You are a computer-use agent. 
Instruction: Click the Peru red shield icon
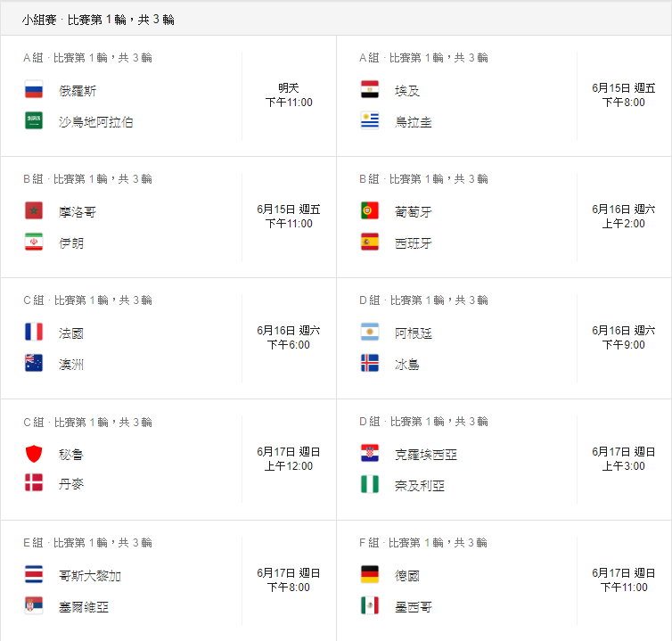[34, 453]
